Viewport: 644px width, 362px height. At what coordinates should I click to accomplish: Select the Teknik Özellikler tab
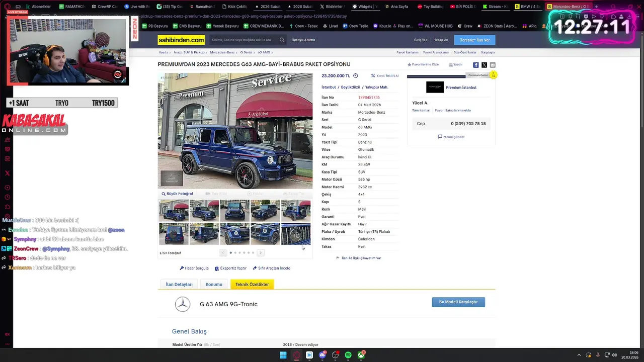pyautogui.click(x=252, y=285)
